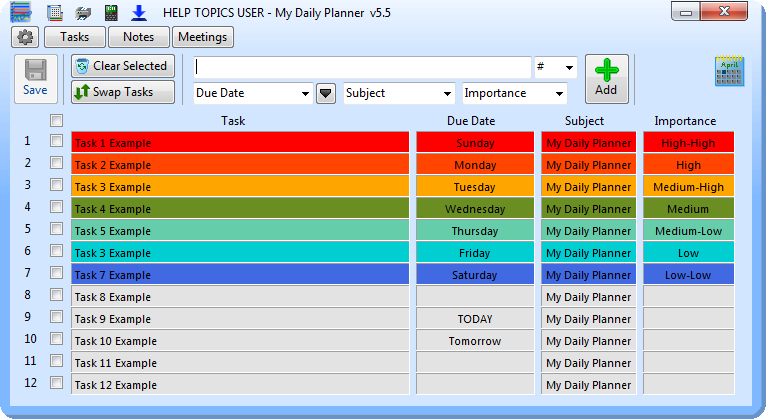Check the box for Task 5 Example
The height and width of the screenshot is (419, 766).
point(57,229)
